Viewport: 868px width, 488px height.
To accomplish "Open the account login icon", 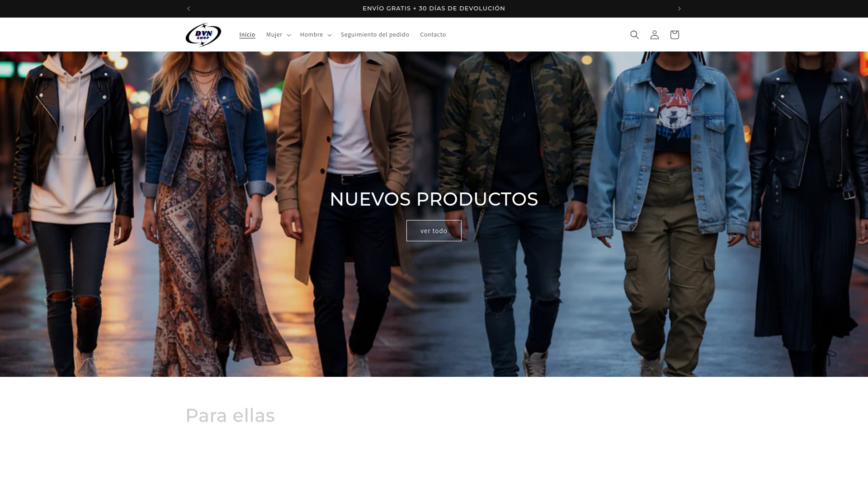I will 655,35.
